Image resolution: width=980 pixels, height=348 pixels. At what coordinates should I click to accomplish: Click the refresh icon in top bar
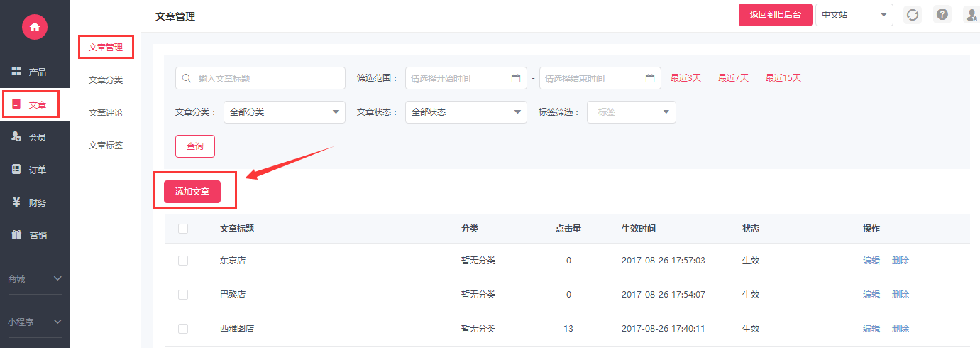(x=913, y=15)
